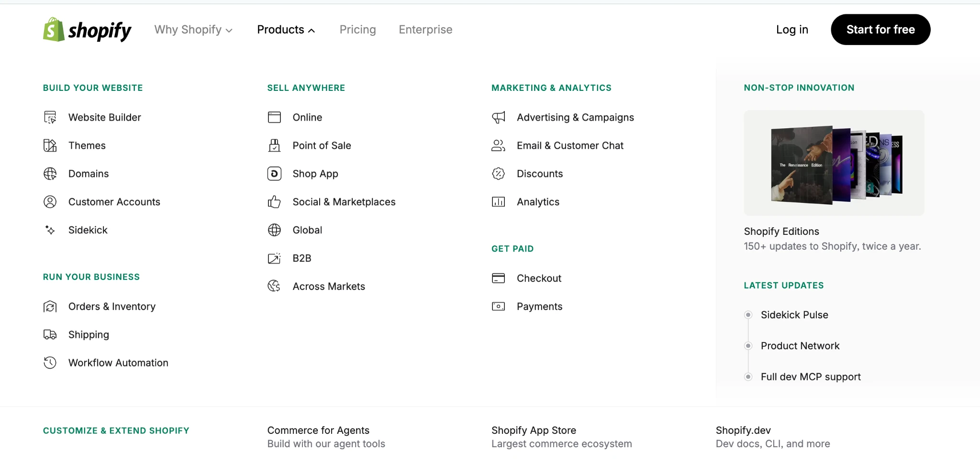Click the Shop App icon

[x=274, y=173]
